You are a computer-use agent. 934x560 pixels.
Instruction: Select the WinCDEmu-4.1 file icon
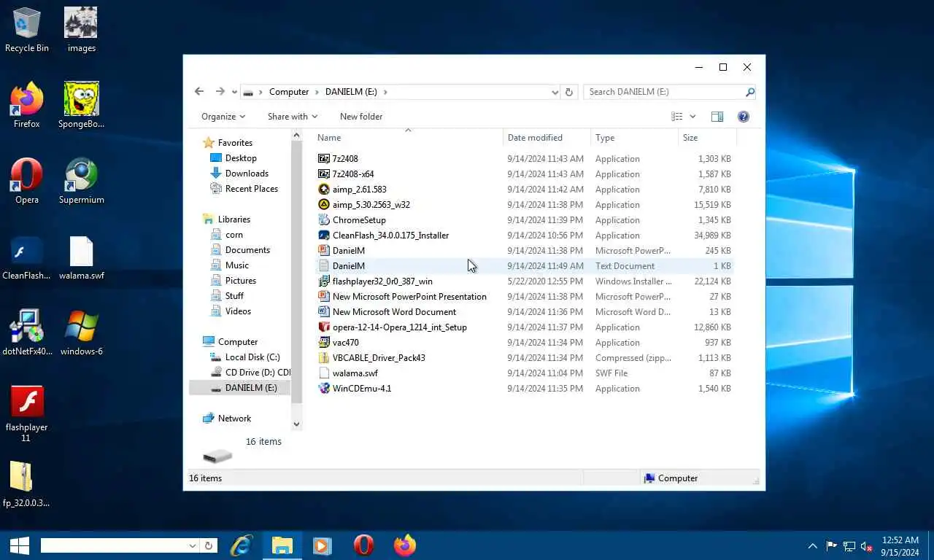(325, 389)
